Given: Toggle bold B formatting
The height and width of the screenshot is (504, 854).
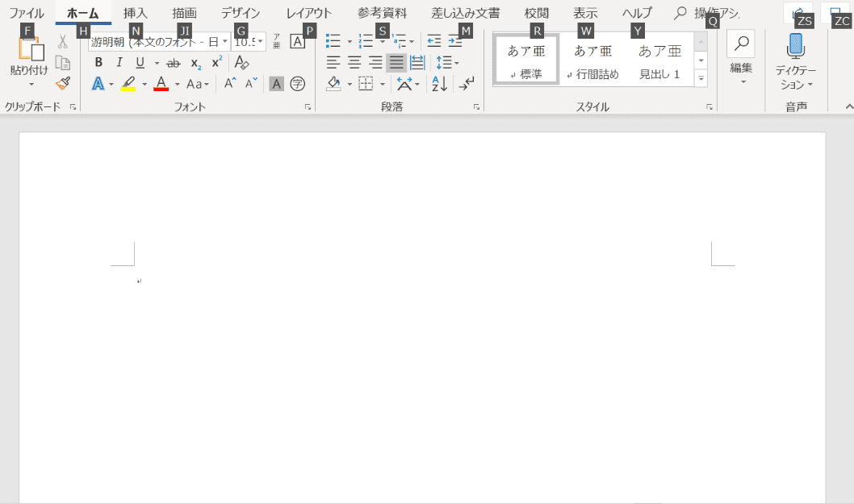Looking at the screenshot, I should tap(98, 63).
